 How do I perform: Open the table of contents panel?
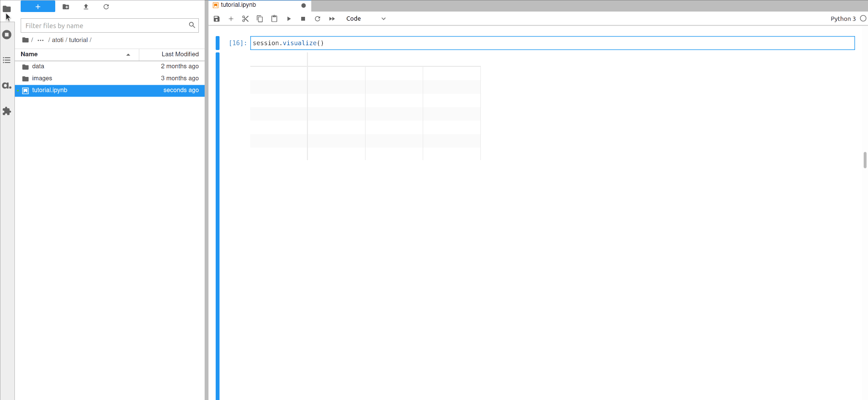7,60
